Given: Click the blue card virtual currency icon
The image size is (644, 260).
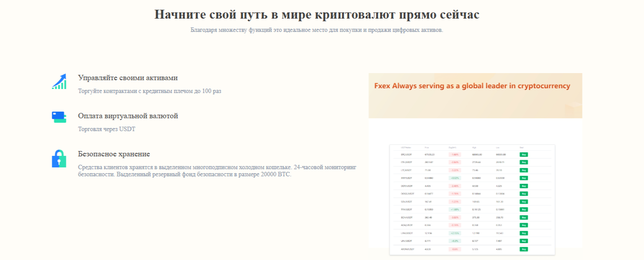Looking at the screenshot, I should tap(59, 117).
